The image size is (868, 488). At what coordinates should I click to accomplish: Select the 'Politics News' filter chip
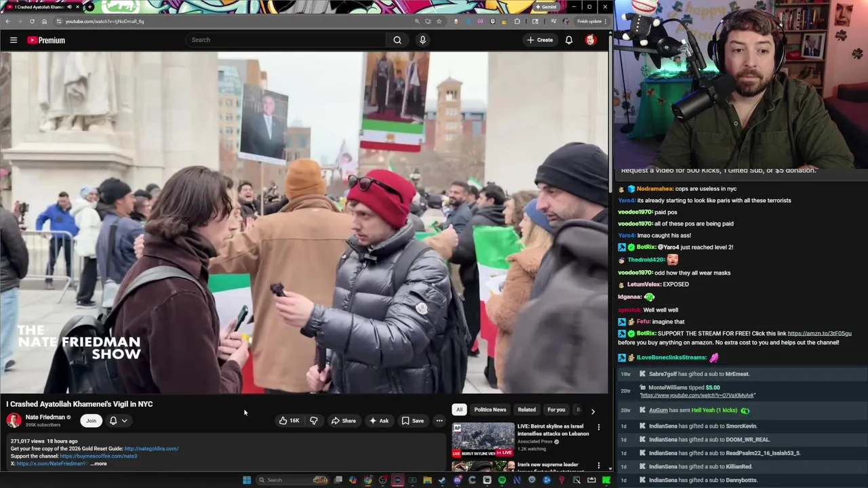click(490, 409)
